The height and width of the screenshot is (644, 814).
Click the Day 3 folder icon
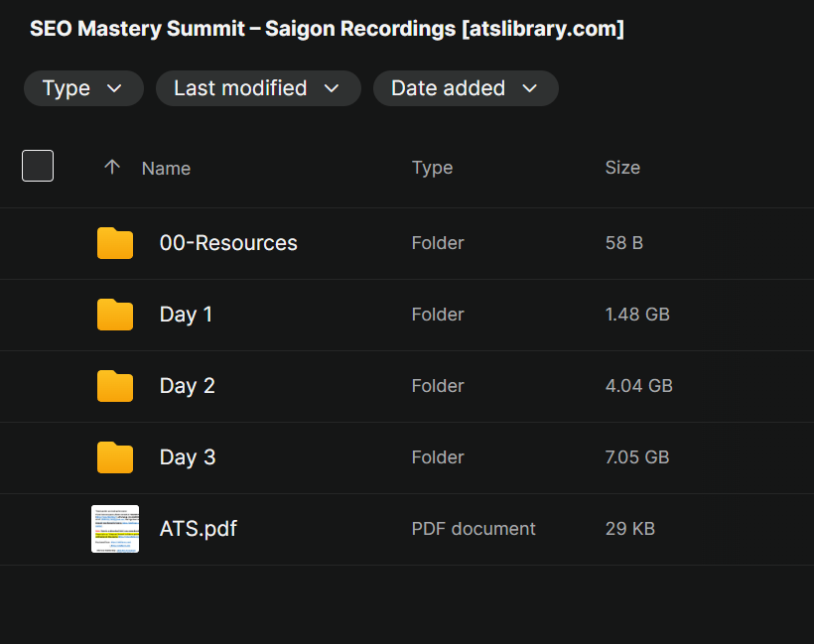point(115,457)
